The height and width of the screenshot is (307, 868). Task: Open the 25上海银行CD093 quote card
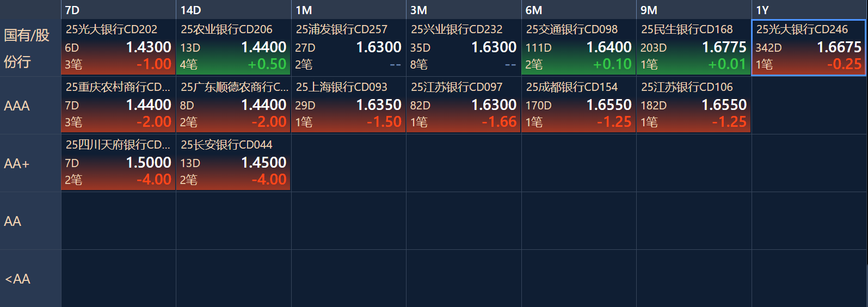(348, 105)
